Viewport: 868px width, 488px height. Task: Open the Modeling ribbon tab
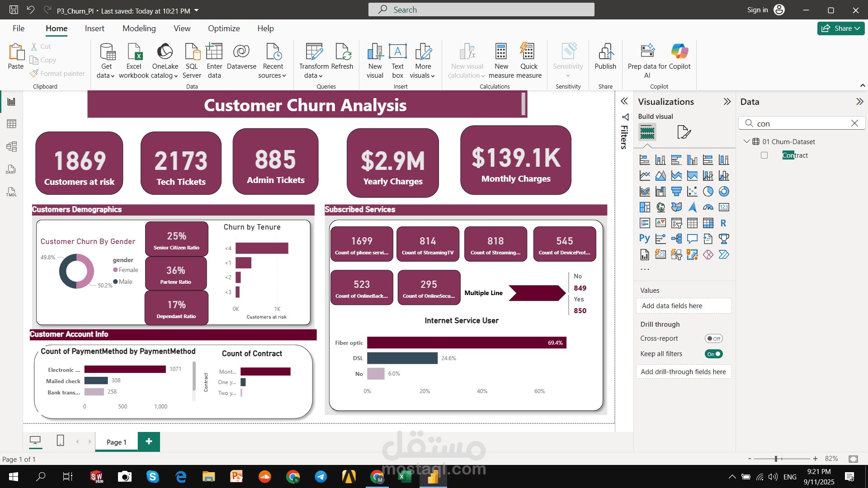pyautogui.click(x=139, y=28)
